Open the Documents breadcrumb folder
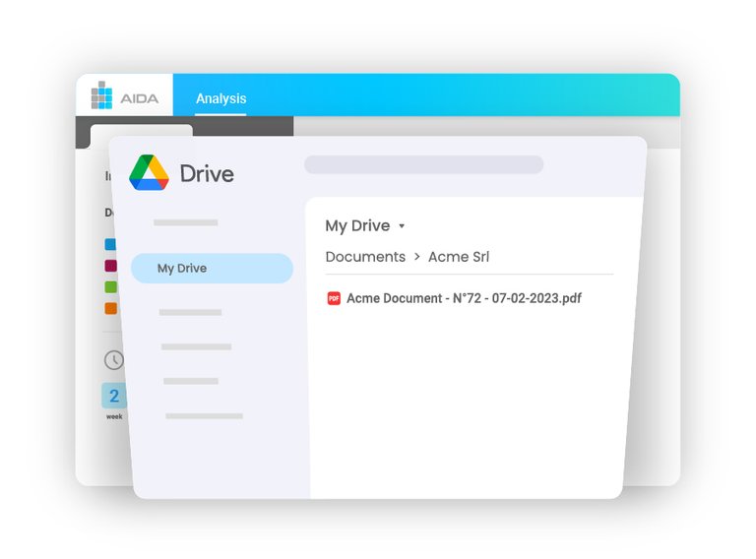 pos(365,257)
